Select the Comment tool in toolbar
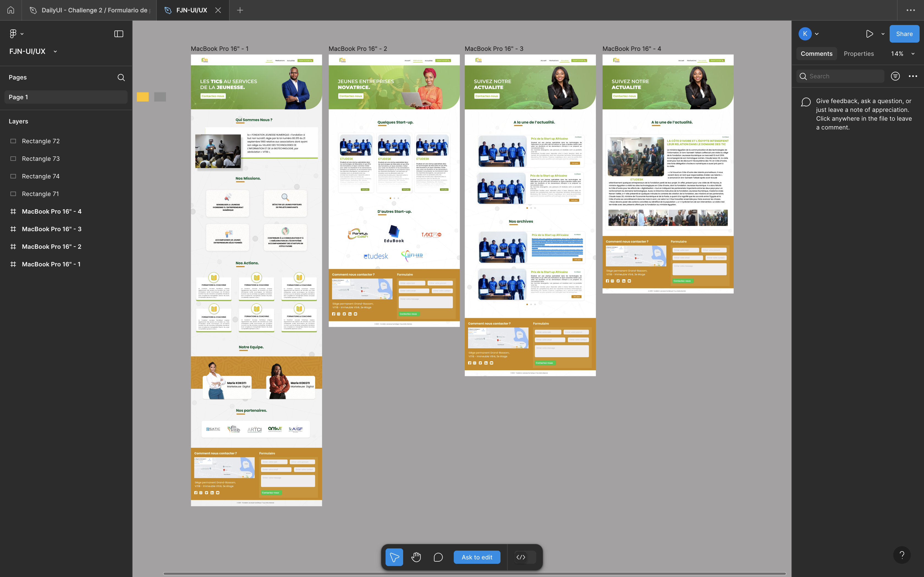This screenshot has width=924, height=577. [438, 557]
